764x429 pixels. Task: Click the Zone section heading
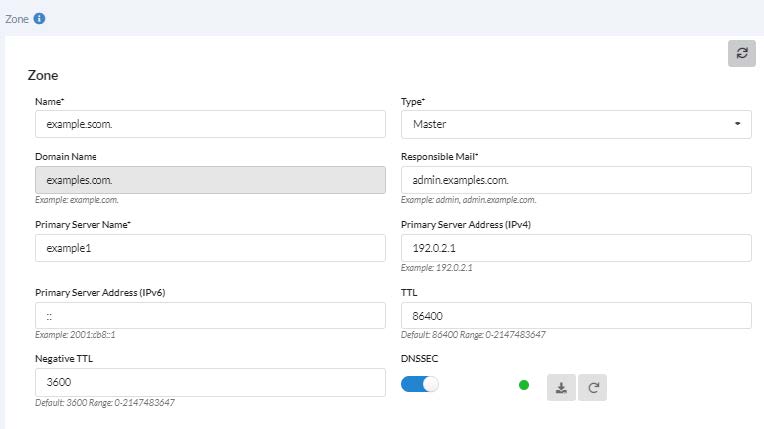click(43, 75)
